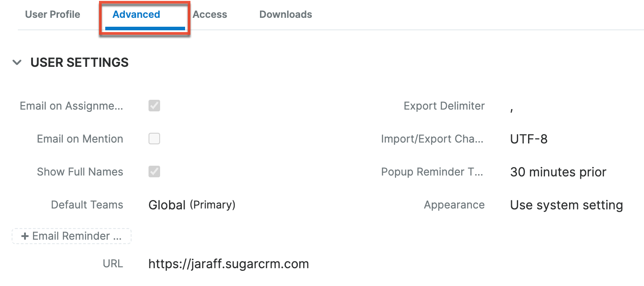Click the Import/Export Character Set label
The image size is (644, 286).
tap(432, 139)
